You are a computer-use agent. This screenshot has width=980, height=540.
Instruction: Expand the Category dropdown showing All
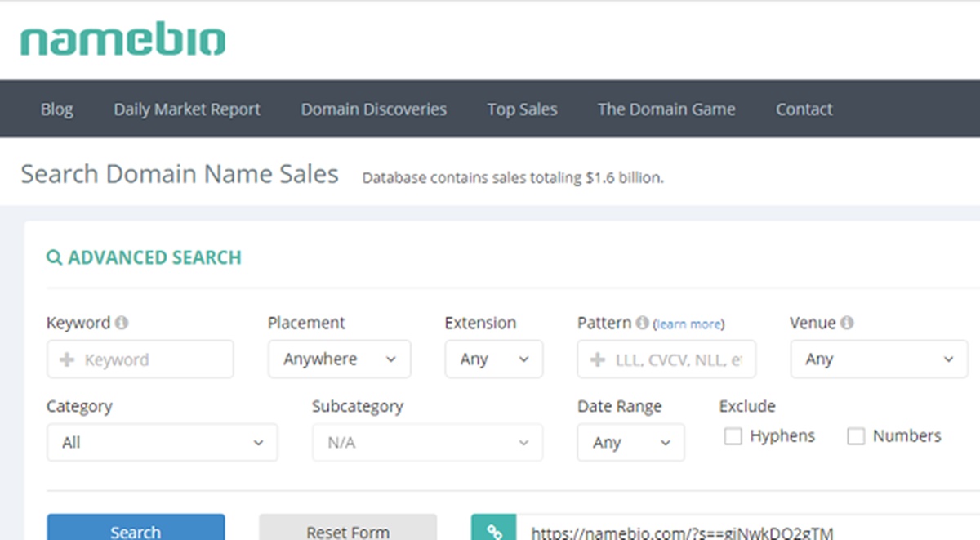tap(162, 443)
